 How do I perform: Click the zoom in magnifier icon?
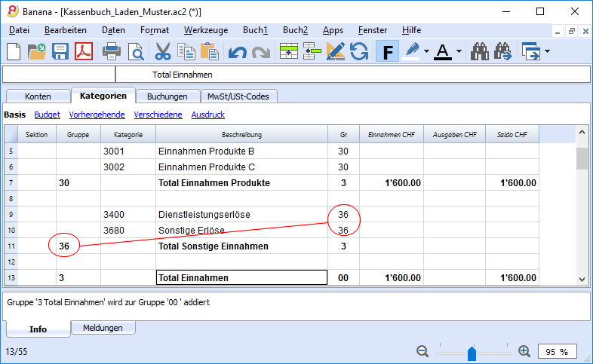tap(524, 351)
